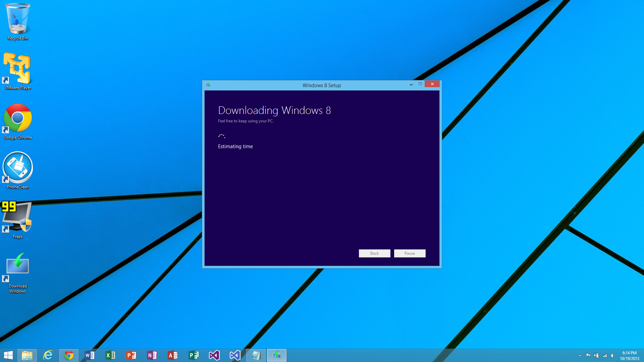The height and width of the screenshot is (362, 644).
Task: Click the Pause button on download
Action: (409, 253)
